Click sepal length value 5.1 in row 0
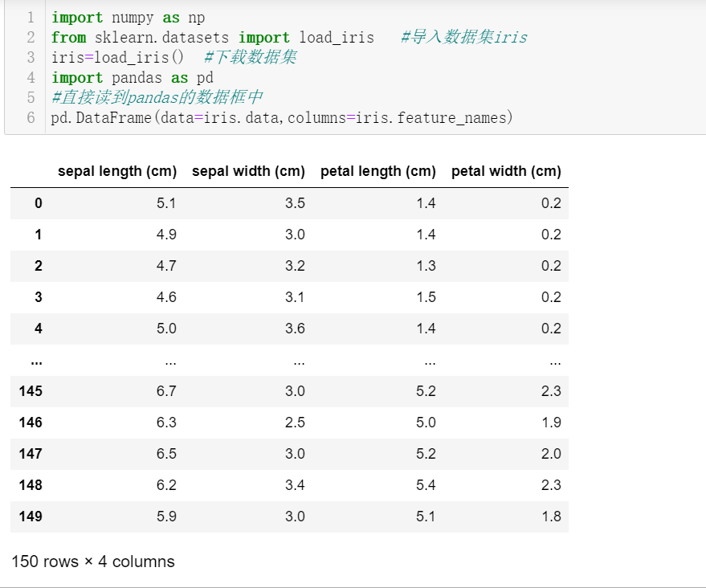The width and height of the screenshot is (706, 588). [x=166, y=203]
